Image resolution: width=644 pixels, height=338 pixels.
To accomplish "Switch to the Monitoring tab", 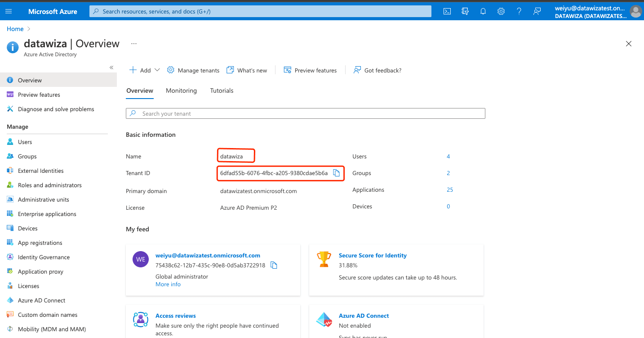I will [181, 90].
